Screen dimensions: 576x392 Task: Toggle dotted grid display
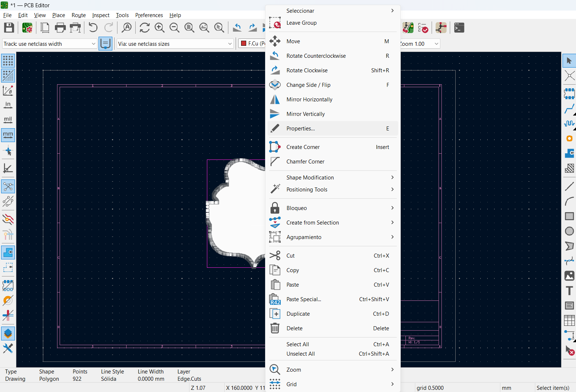(x=8, y=60)
